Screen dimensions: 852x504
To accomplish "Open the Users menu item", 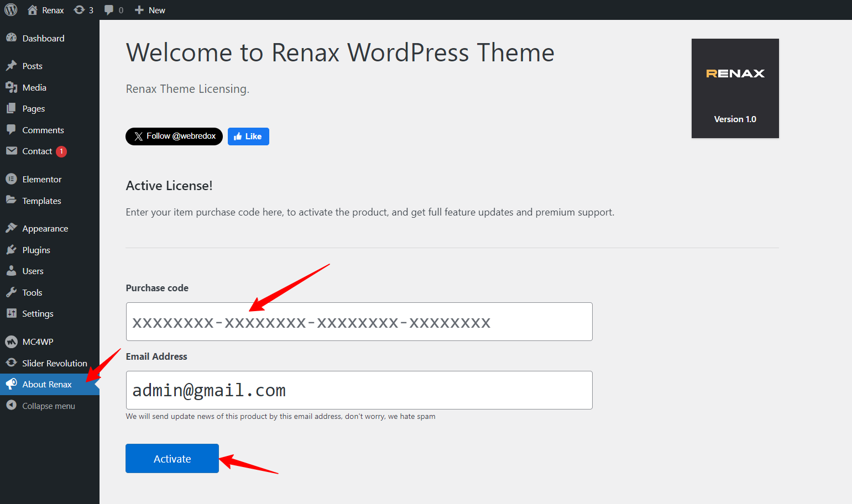I will pyautogui.click(x=50, y=271).
